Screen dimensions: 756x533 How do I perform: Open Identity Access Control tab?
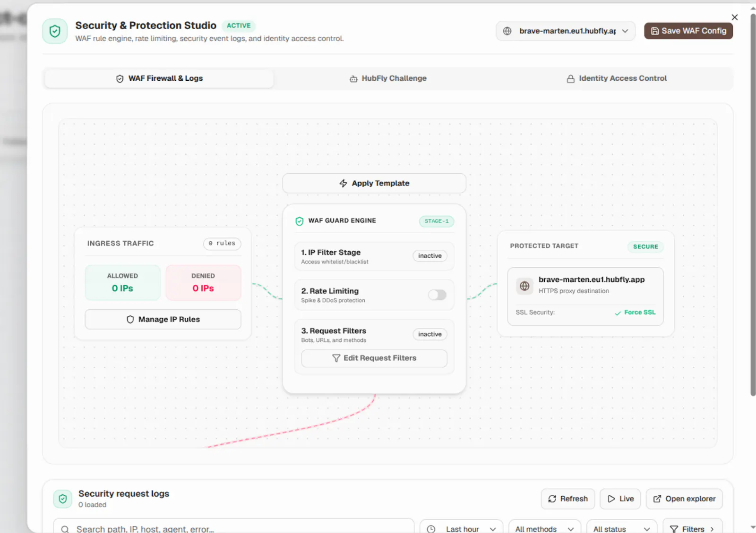pos(617,78)
